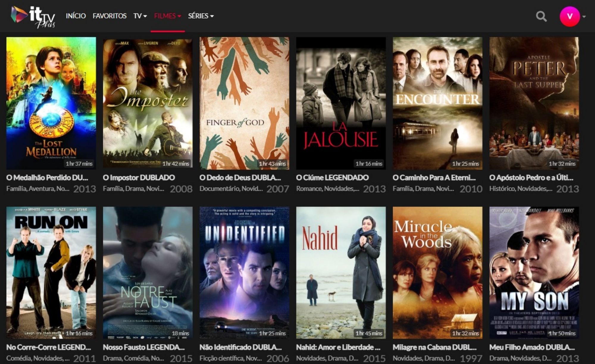
Task: Go to the Início menu item
Action: point(76,16)
